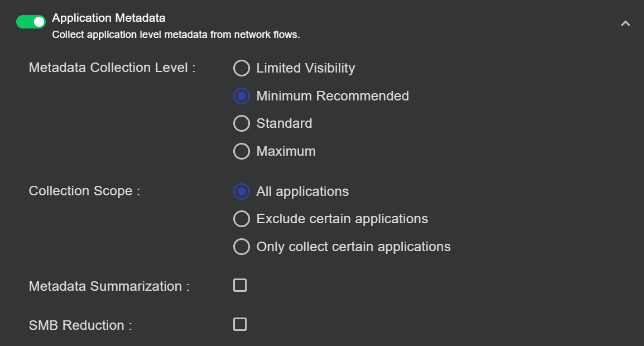Click the SMB Reduction field label
The width and height of the screenshot is (644, 346).
pos(80,325)
